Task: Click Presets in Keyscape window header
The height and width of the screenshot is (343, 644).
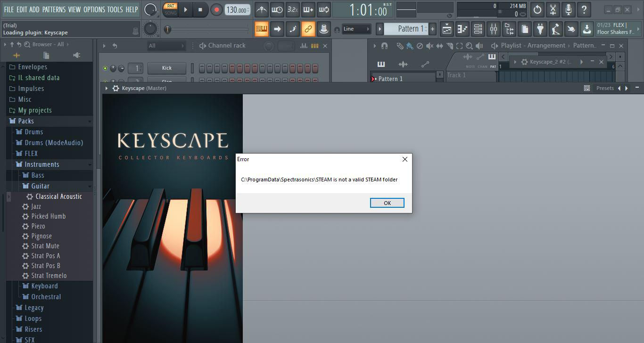Action: coord(605,88)
